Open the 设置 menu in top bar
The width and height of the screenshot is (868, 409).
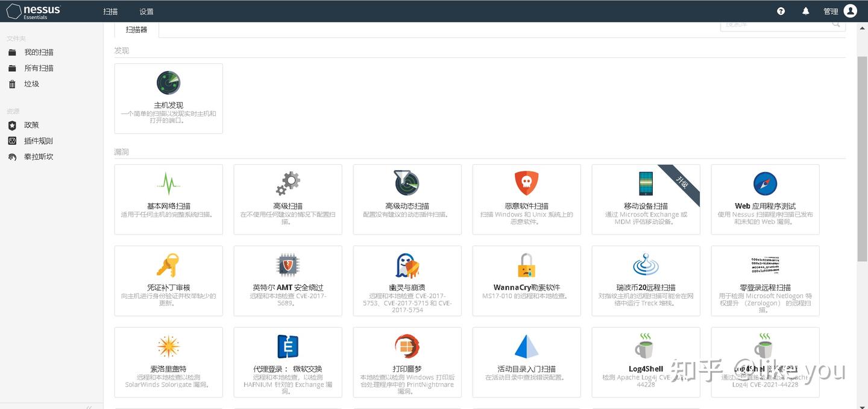pyautogui.click(x=146, y=11)
